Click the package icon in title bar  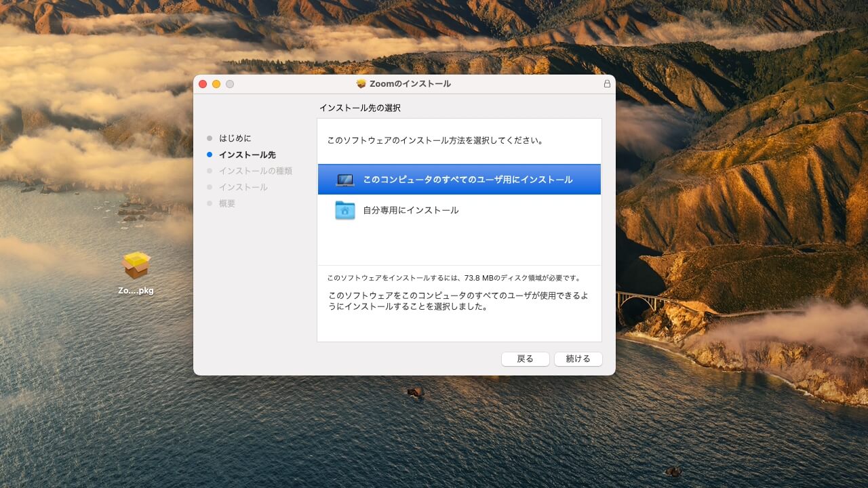coord(361,84)
